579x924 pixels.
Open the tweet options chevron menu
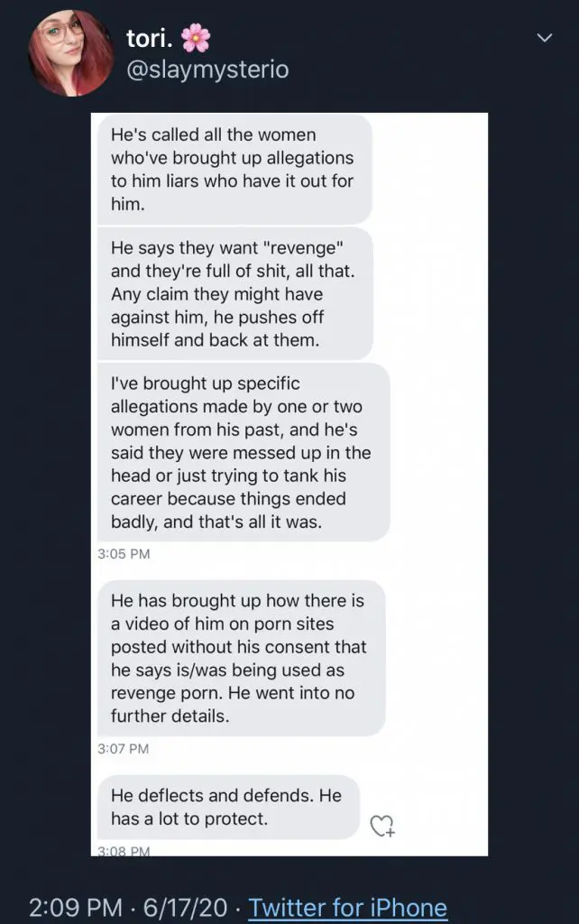click(x=544, y=37)
